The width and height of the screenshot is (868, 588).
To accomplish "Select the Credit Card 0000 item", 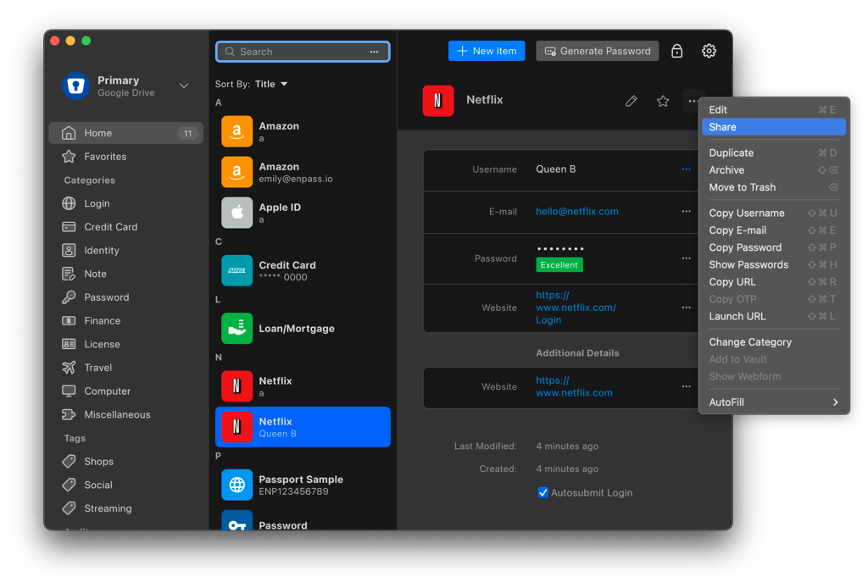I will 303,270.
